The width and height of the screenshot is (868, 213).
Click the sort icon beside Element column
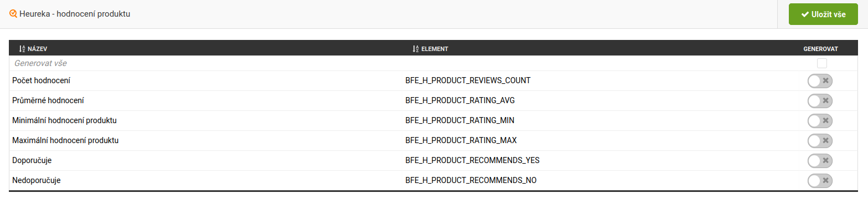pyautogui.click(x=416, y=49)
